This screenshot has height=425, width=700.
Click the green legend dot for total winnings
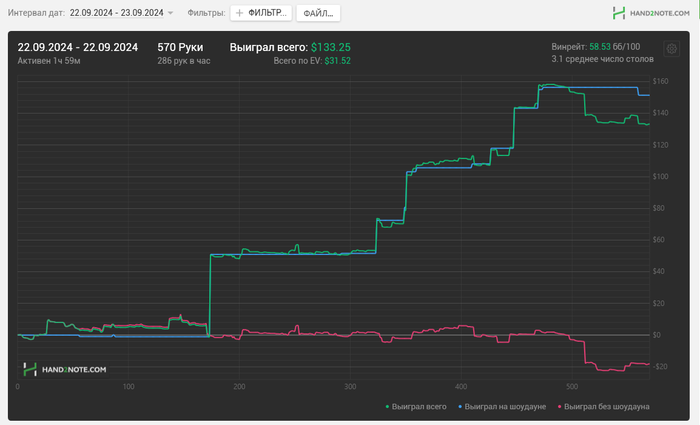click(387, 407)
